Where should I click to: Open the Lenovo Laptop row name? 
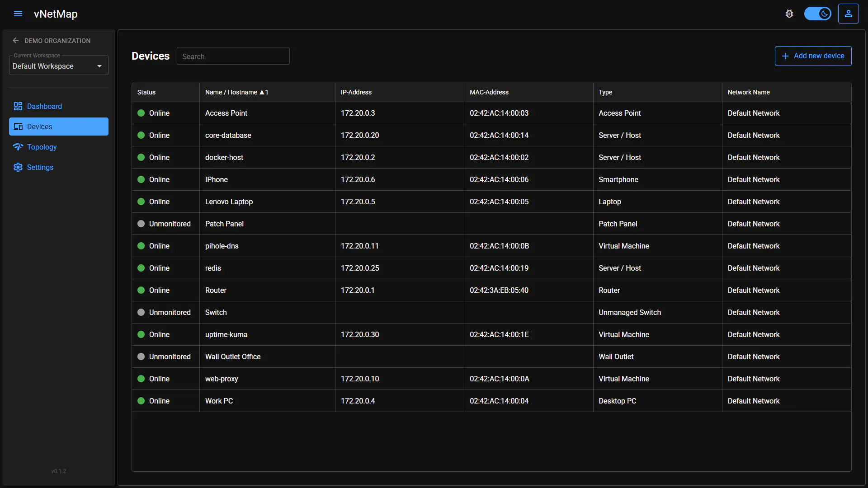[229, 202]
